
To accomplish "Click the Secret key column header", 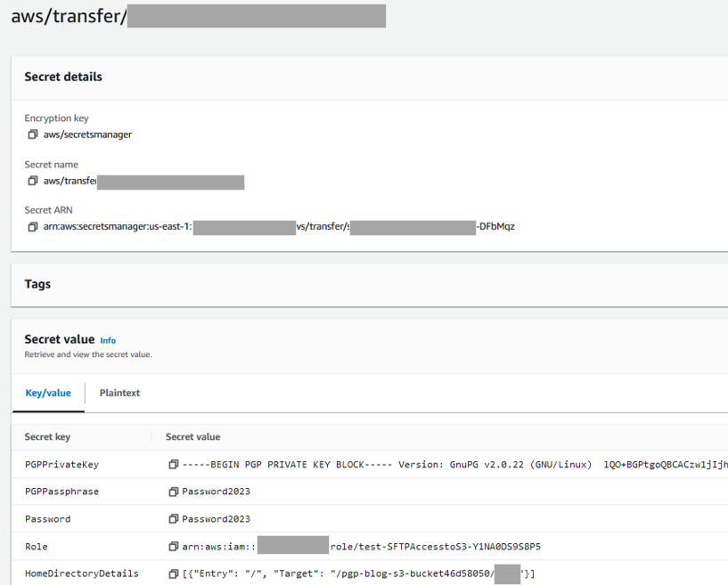I will (x=49, y=436).
